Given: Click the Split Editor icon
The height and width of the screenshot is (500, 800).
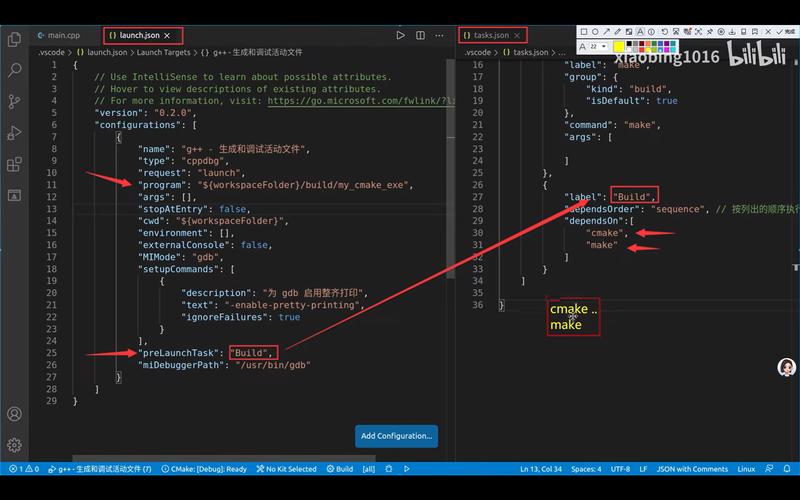Looking at the screenshot, I should coord(420,35).
